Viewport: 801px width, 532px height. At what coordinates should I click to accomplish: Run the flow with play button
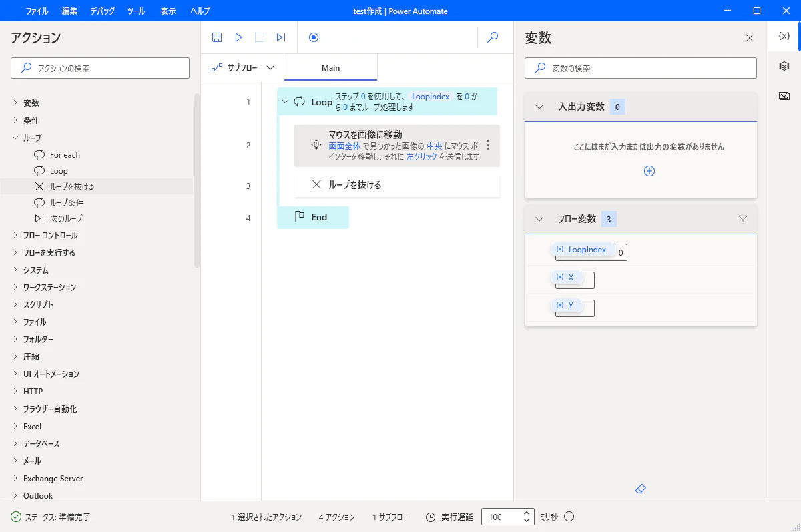coord(238,37)
